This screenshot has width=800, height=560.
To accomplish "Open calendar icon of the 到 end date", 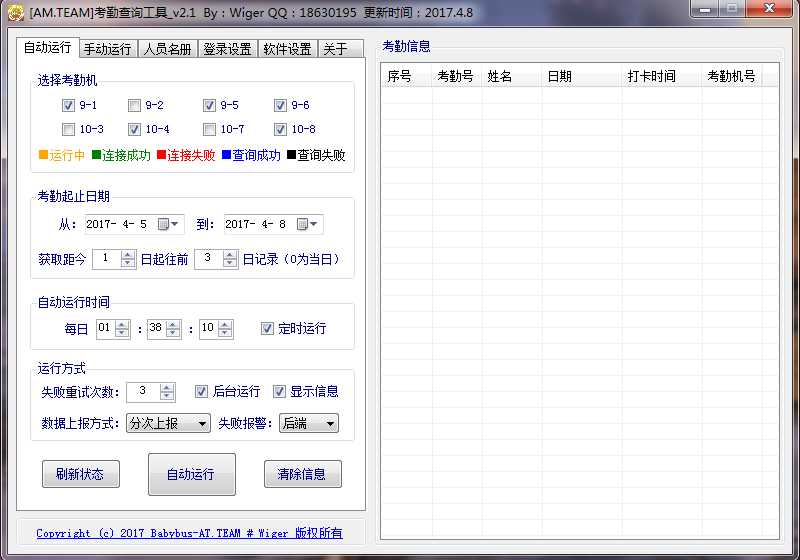I will tap(302, 224).
